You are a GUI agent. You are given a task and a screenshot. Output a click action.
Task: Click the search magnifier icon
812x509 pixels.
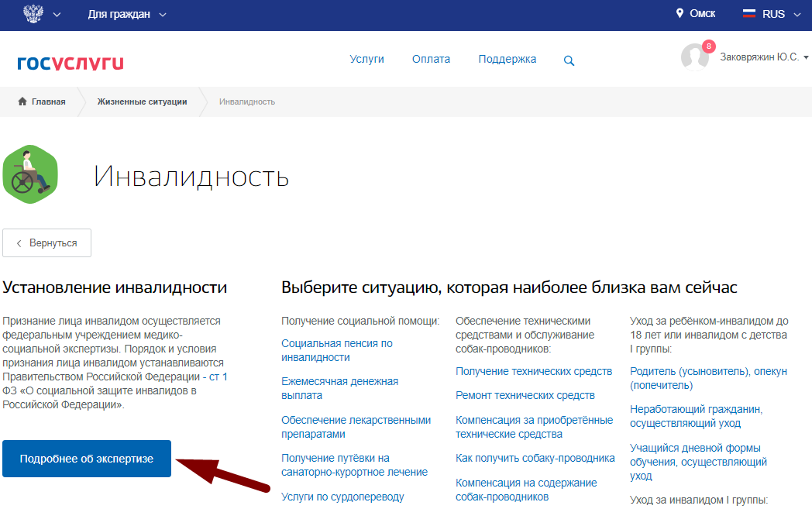coord(569,60)
